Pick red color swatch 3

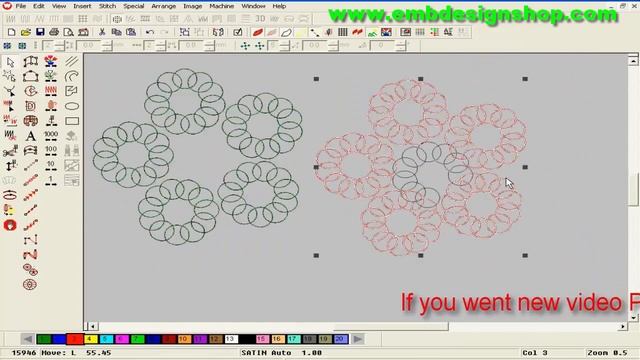[x=75, y=339]
